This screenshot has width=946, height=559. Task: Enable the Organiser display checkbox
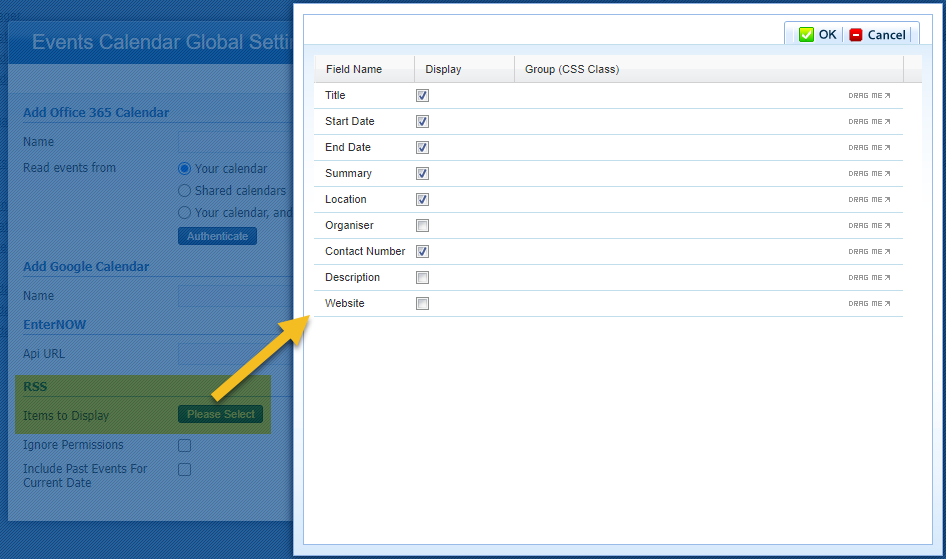(422, 225)
